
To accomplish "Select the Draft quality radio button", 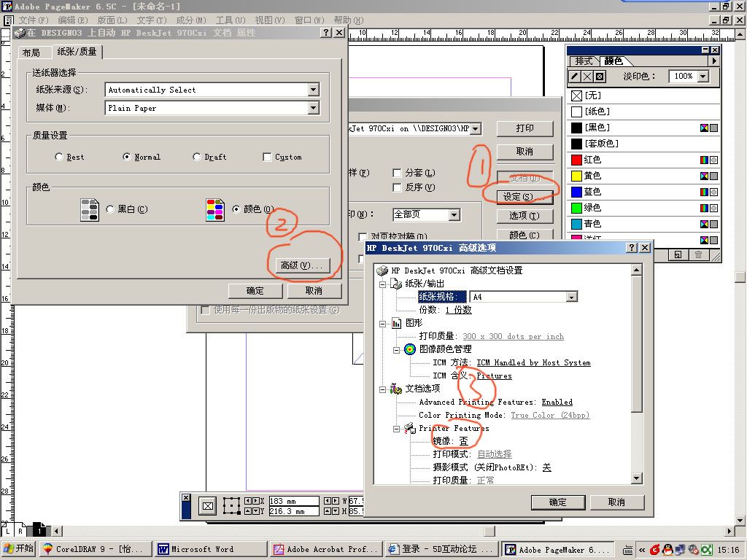I will coord(197,157).
